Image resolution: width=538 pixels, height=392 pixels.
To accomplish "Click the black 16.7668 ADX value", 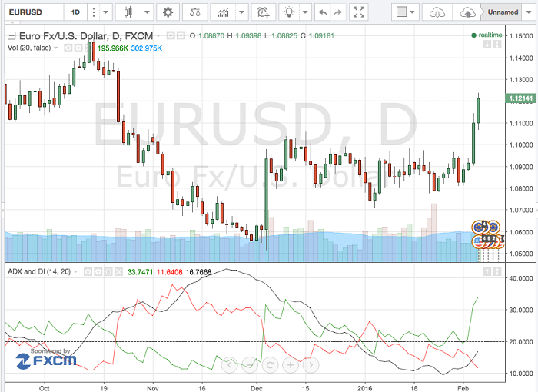I will [x=198, y=272].
